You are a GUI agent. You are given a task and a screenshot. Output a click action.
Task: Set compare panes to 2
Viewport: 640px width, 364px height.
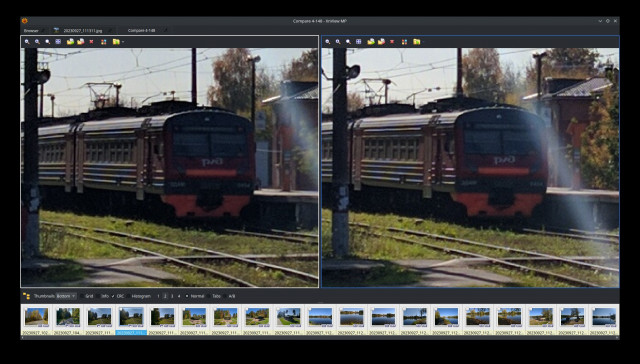click(165, 296)
